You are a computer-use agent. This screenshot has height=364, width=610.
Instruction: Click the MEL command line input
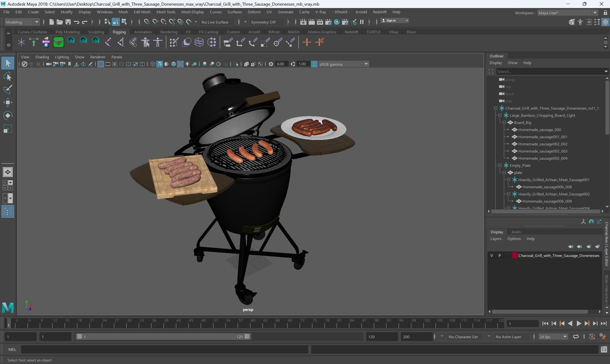tap(164, 350)
